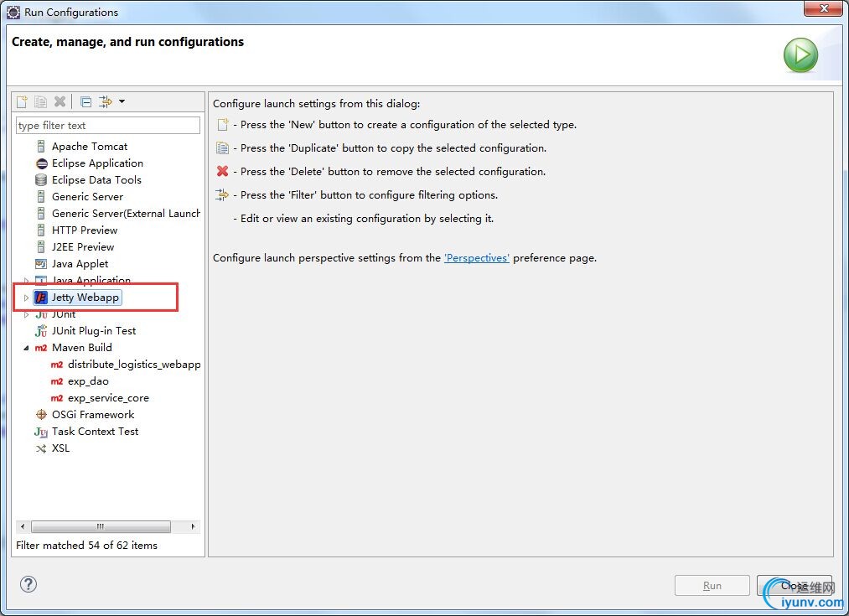The height and width of the screenshot is (616, 849).
Task: Select the OSGi Framework entry
Action: point(92,415)
